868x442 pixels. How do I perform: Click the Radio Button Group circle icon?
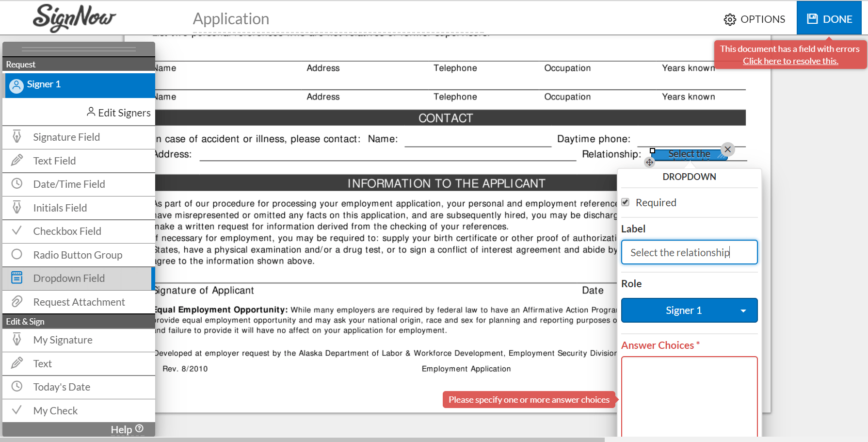[17, 254]
